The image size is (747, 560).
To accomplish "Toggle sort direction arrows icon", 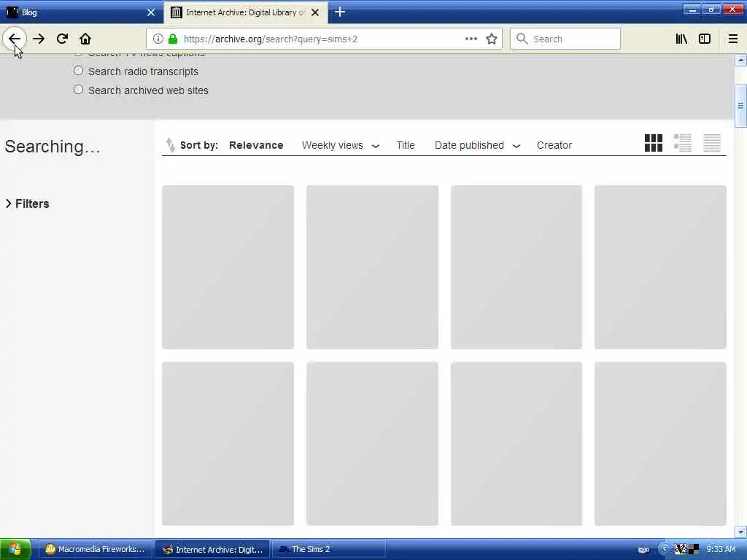I will click(170, 145).
